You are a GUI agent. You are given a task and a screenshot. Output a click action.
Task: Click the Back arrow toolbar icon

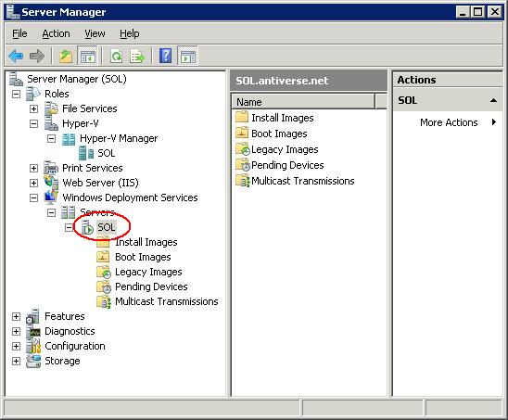click(16, 56)
